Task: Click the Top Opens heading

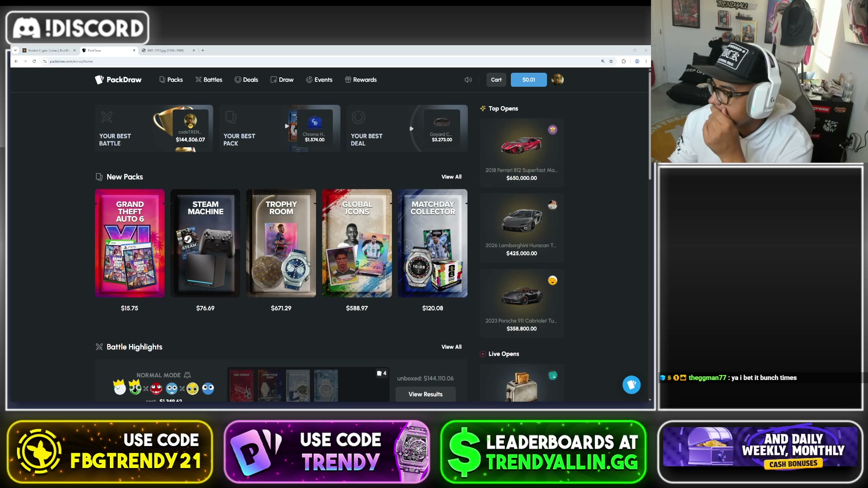Action: click(x=503, y=108)
